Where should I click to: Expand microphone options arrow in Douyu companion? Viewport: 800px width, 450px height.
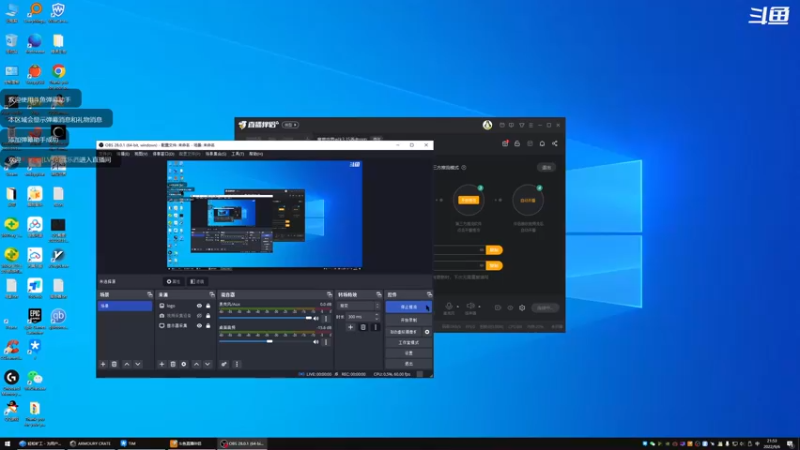(457, 307)
